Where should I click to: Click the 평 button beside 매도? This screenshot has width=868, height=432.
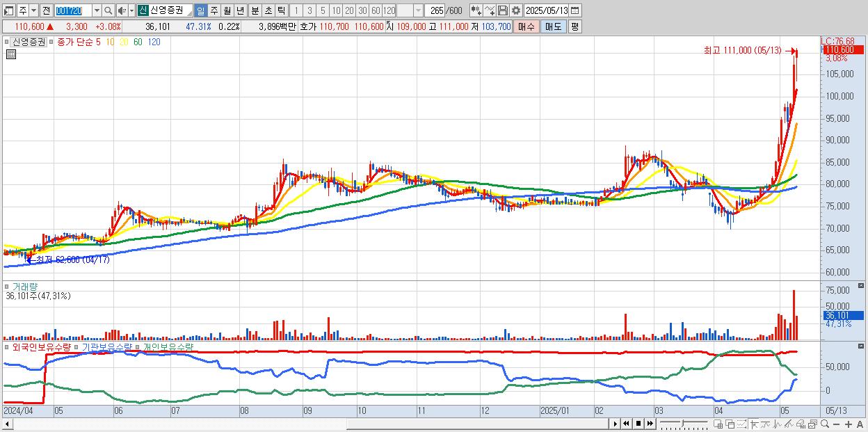[575, 26]
